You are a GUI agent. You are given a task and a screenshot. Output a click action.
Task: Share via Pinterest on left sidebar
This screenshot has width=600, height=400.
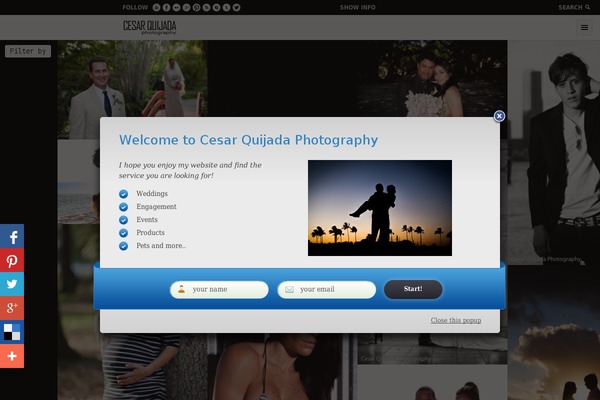(12, 260)
